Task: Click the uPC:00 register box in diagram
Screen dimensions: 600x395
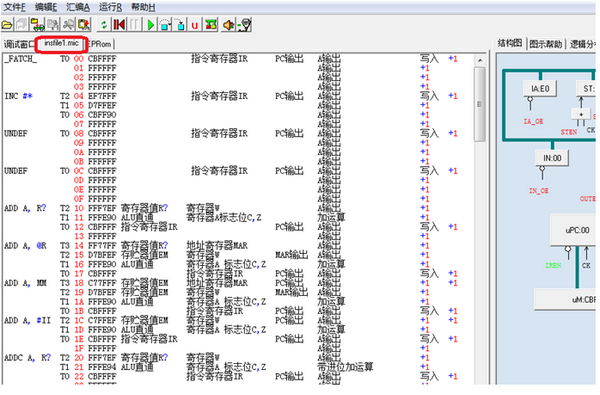Action: click(575, 230)
